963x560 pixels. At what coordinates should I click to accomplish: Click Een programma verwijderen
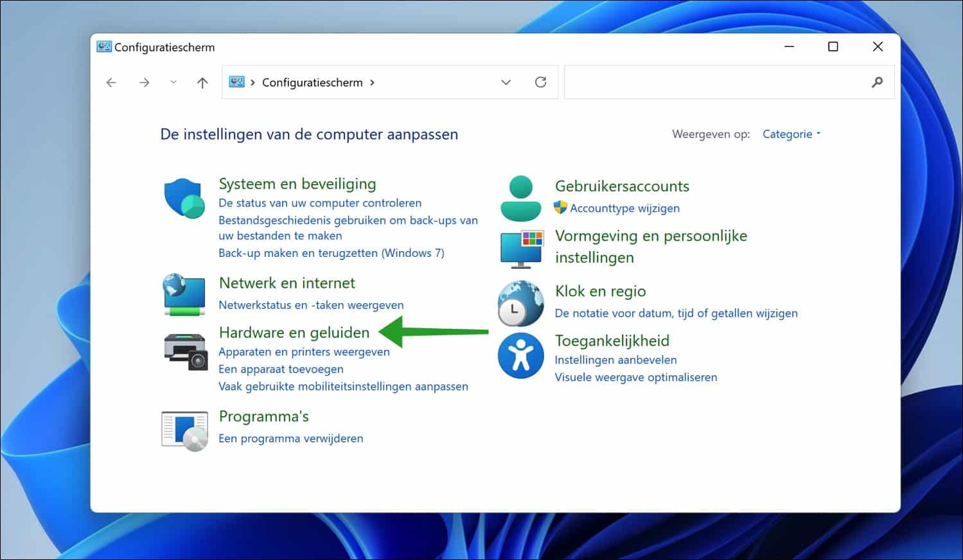(290, 438)
